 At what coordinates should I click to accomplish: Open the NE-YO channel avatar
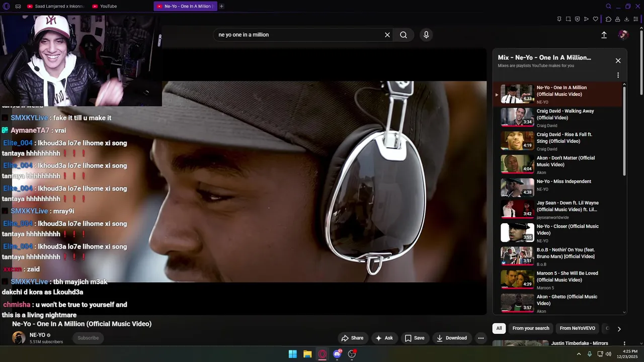click(19, 338)
